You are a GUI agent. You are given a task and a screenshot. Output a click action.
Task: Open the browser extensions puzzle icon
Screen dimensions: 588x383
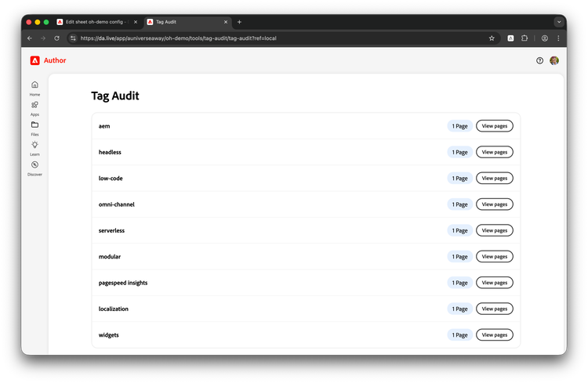click(525, 38)
